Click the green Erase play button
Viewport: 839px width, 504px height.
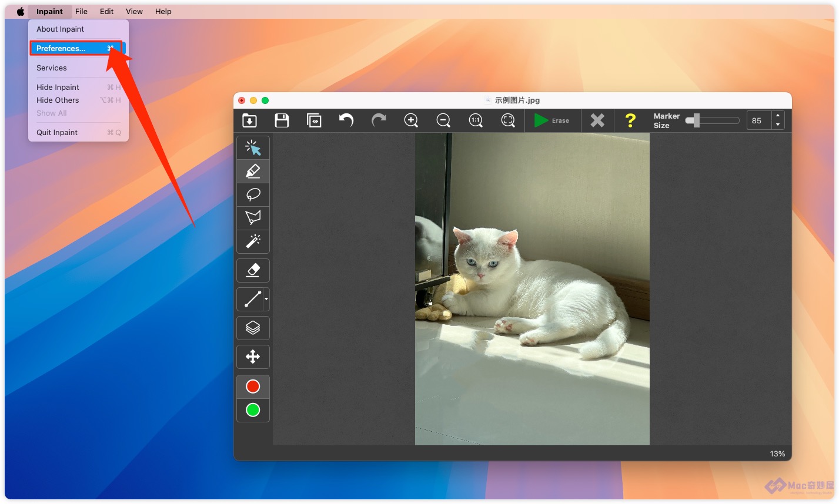(551, 120)
